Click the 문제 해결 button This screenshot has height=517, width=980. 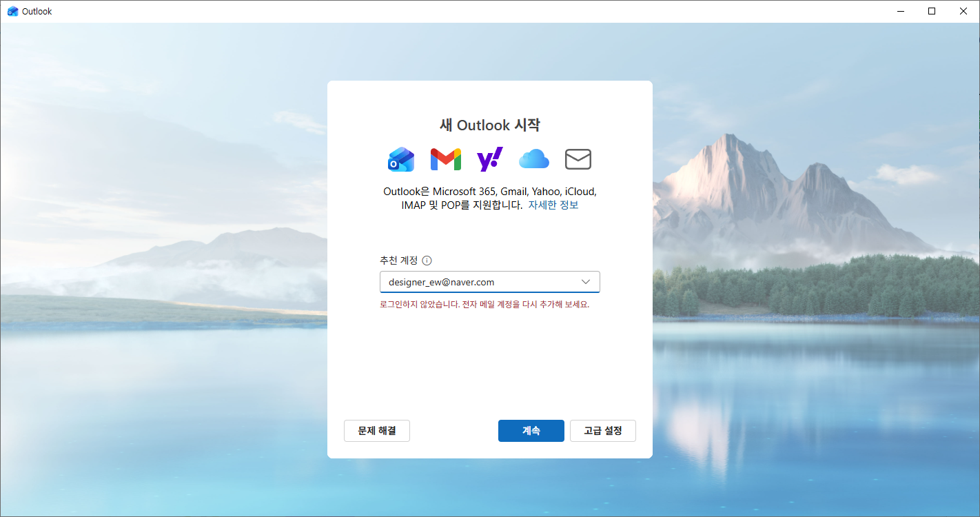pyautogui.click(x=377, y=431)
